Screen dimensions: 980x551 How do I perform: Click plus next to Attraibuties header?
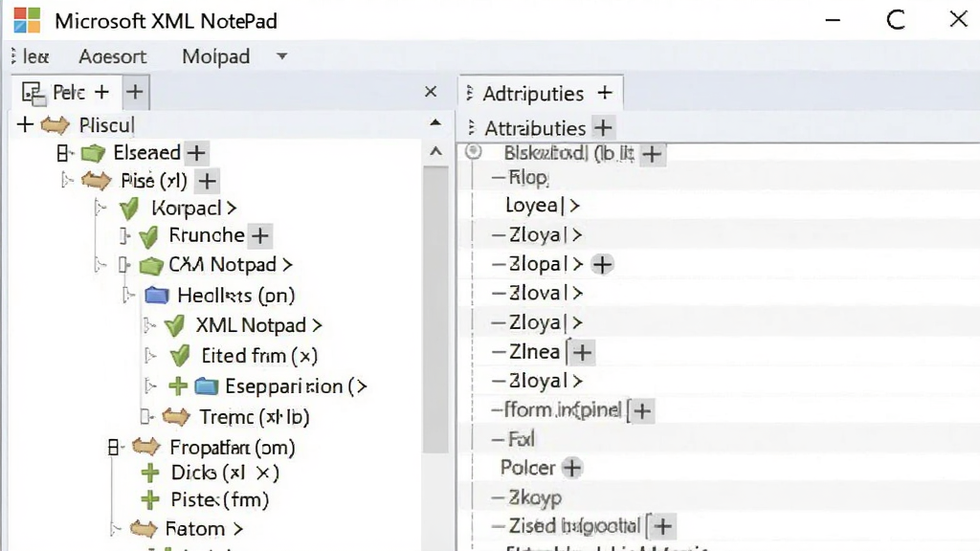pos(603,128)
